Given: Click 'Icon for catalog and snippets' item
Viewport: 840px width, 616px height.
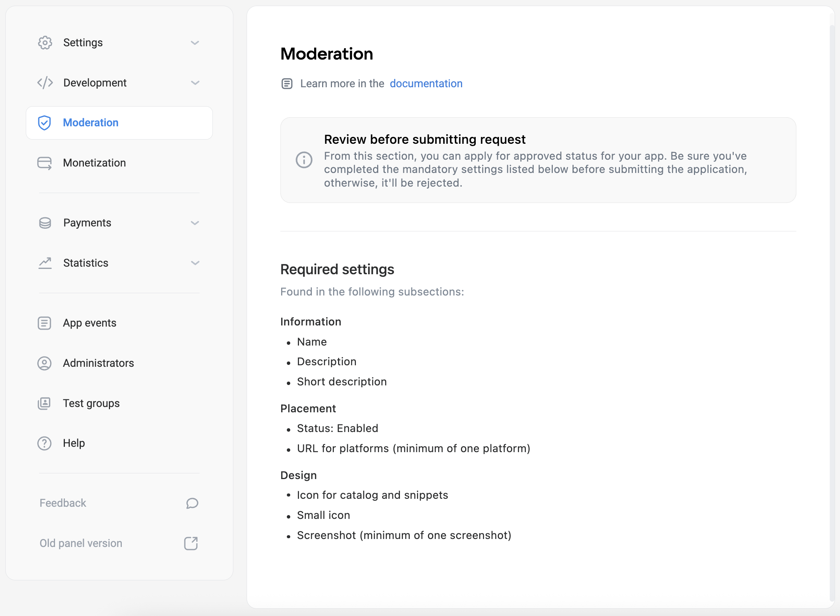Looking at the screenshot, I should point(373,495).
